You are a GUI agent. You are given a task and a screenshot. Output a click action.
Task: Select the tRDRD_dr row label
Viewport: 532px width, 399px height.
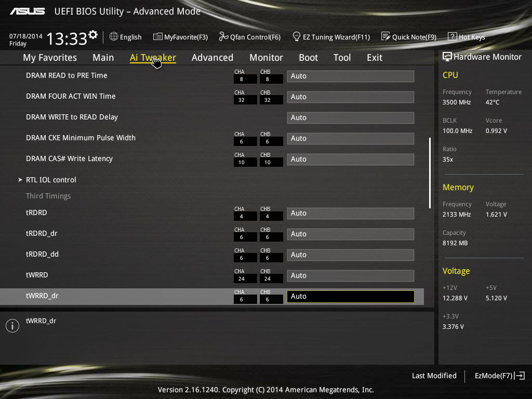tap(42, 233)
